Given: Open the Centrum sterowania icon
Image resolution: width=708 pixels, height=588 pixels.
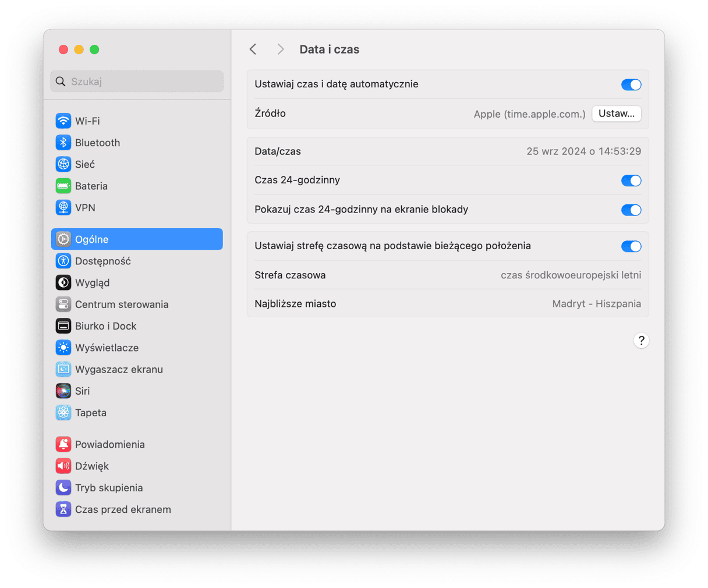Looking at the screenshot, I should [63, 304].
